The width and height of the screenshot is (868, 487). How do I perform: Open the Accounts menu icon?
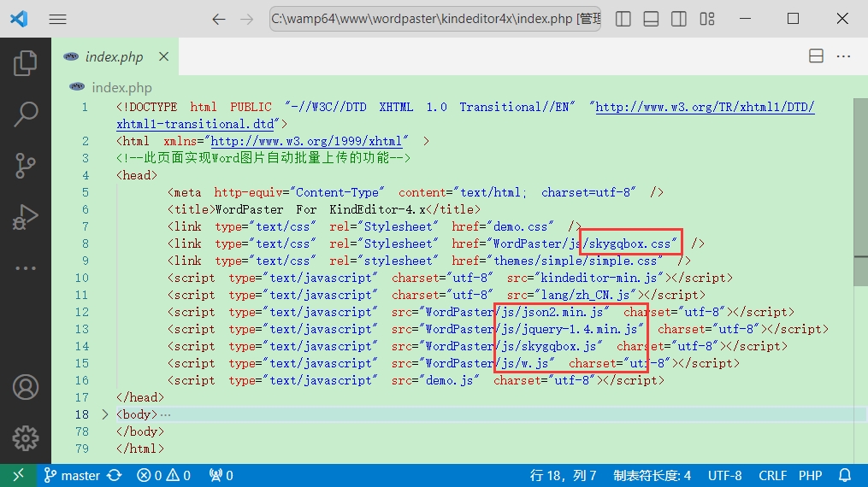26,387
